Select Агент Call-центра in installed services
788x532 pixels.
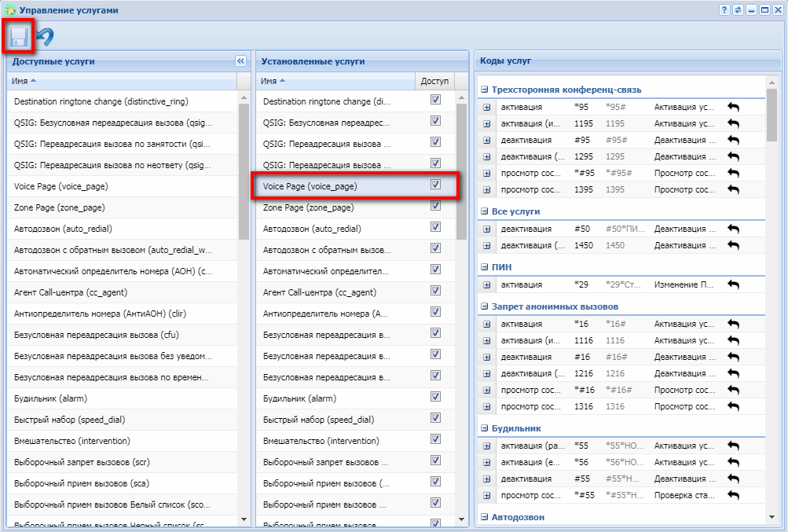coord(318,292)
